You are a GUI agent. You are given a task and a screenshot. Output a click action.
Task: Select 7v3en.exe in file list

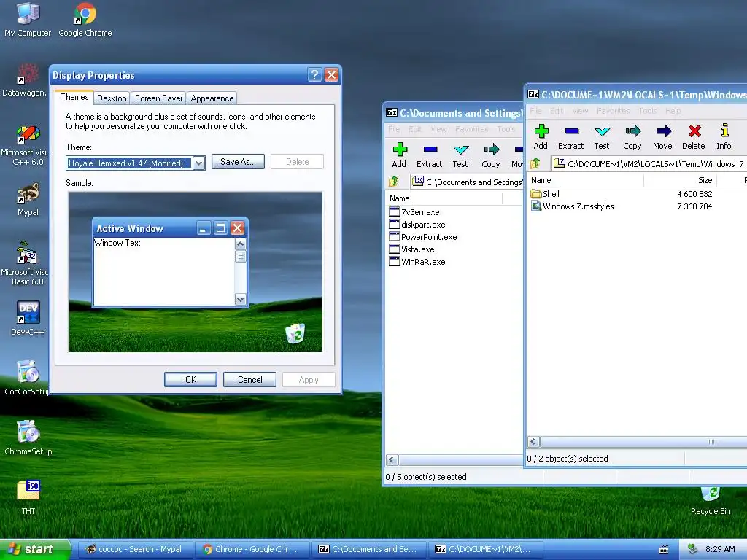pyautogui.click(x=414, y=212)
